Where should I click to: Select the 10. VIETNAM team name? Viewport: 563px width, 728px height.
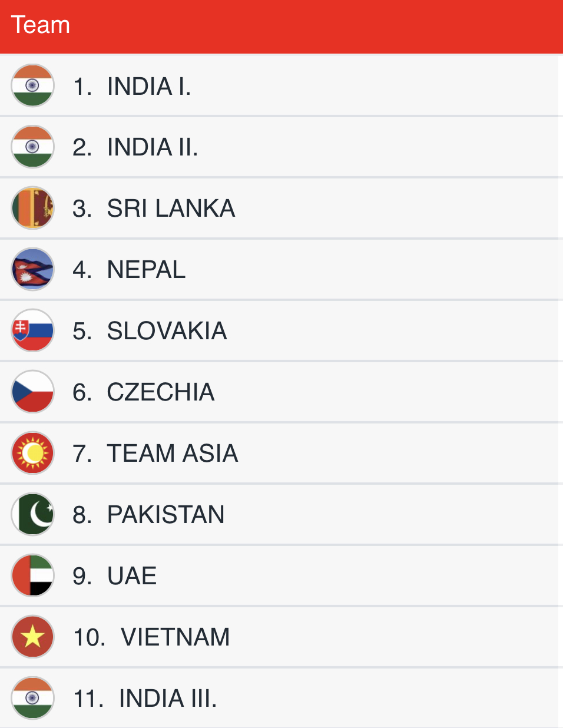pos(151,637)
